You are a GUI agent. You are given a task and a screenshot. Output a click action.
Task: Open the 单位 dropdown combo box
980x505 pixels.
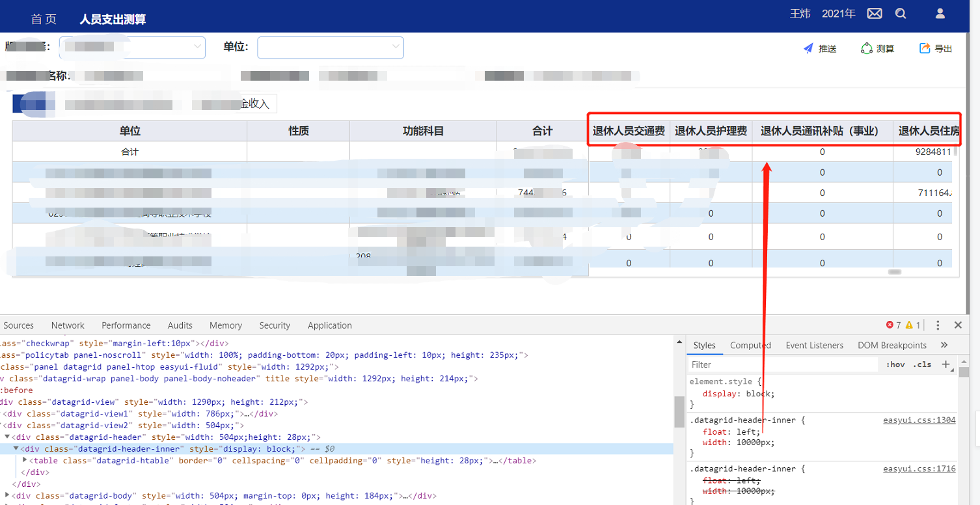(331, 47)
